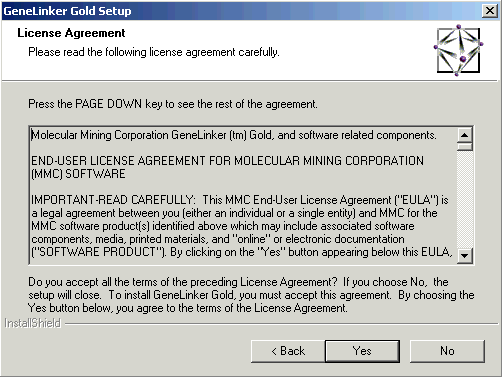502x377 pixels.
Task: Close the GeneLinker Gold Setup dialog
Action: 490,11
